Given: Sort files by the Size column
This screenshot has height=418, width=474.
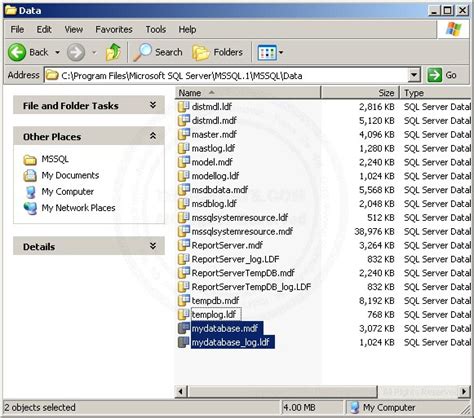Looking at the screenshot, I should point(360,93).
